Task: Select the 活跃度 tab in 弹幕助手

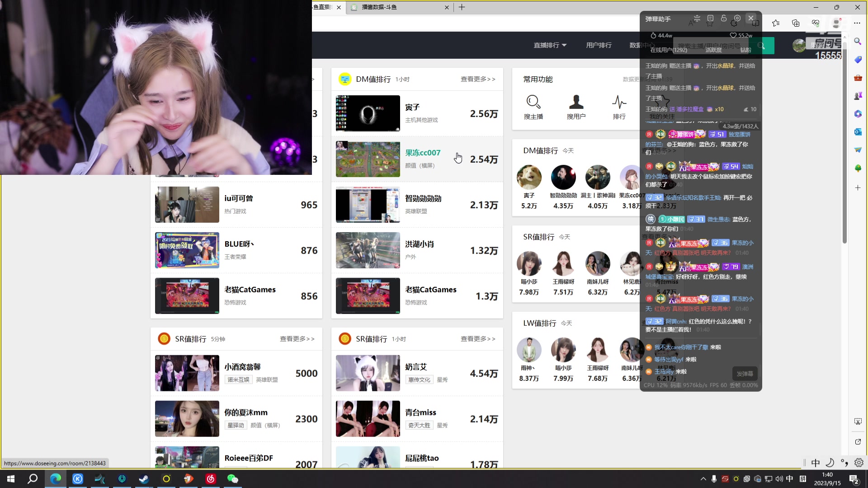Action: [713, 50]
